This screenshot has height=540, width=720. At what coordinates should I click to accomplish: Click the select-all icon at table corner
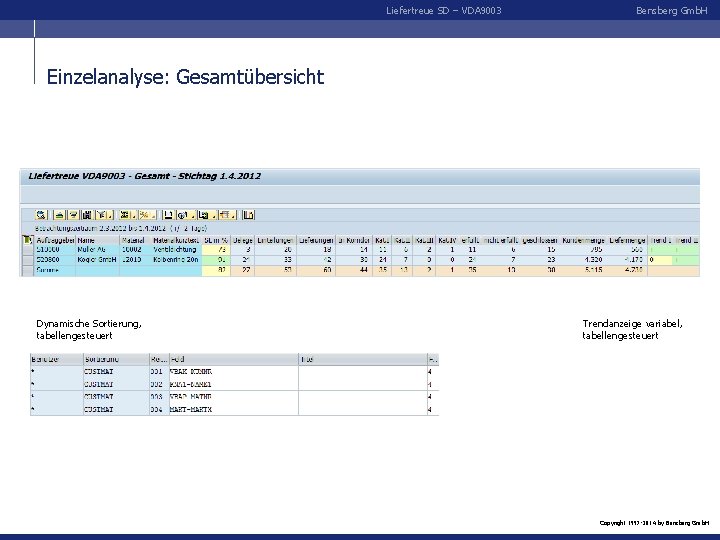pyautogui.click(x=28, y=240)
